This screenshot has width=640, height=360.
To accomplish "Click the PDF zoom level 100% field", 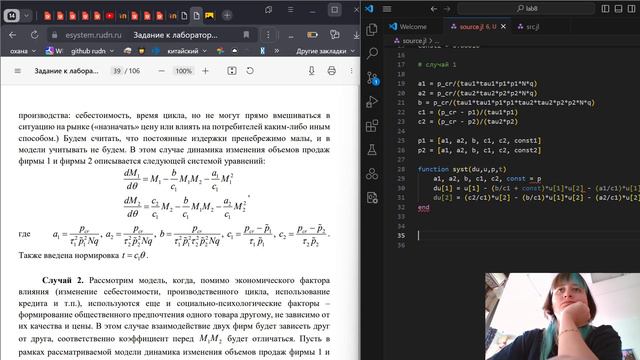I will 183,71.
